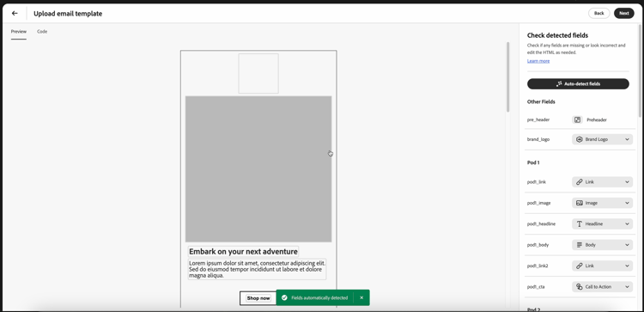Click the 'Pod 1' section heading

coord(533,162)
